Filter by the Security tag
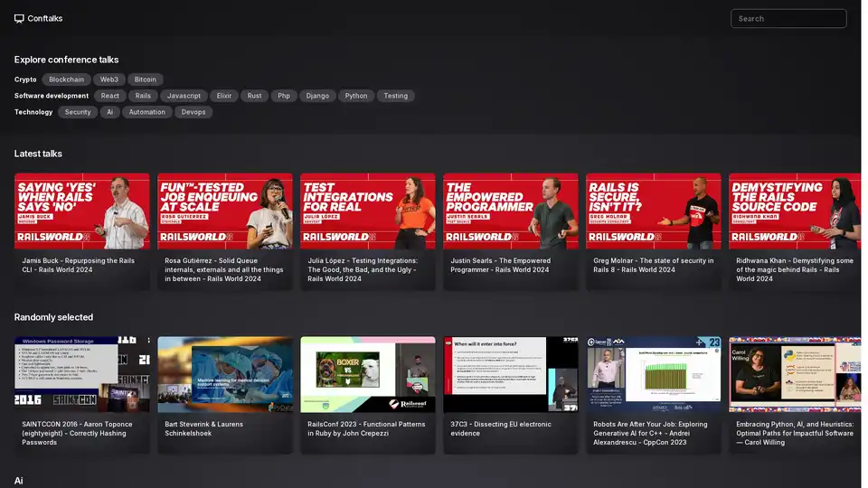This screenshot has height=488, width=868. (78, 112)
